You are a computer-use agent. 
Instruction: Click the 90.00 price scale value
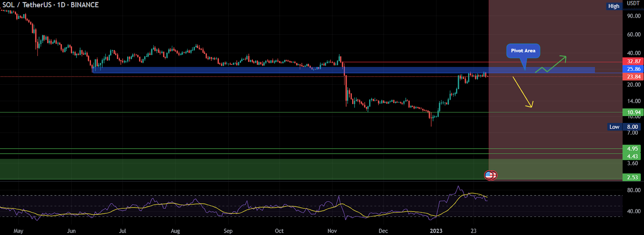[634, 16]
